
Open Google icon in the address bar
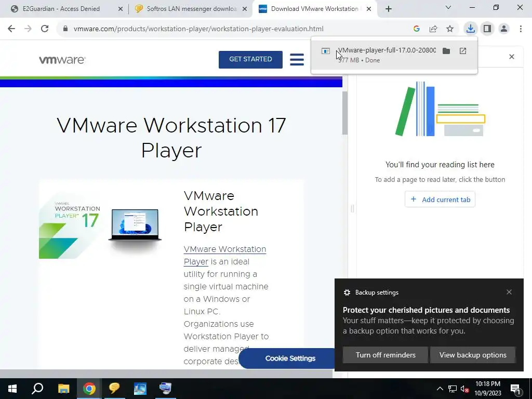416,29
